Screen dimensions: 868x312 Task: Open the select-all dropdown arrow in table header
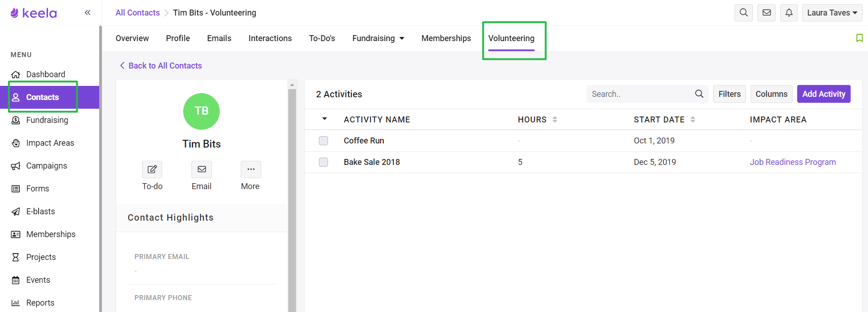324,119
